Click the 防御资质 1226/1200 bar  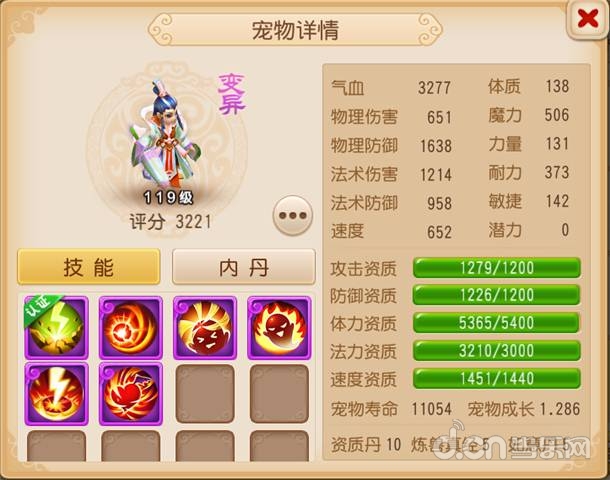pos(497,295)
